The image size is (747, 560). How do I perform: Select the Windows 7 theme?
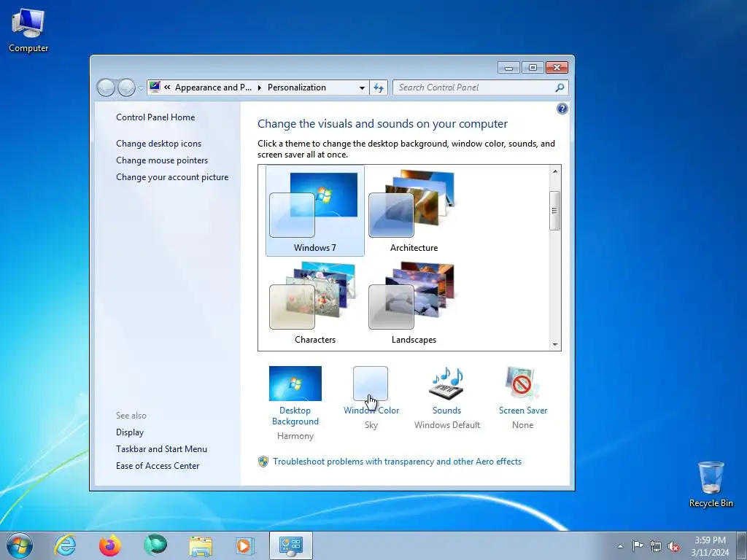pyautogui.click(x=315, y=211)
